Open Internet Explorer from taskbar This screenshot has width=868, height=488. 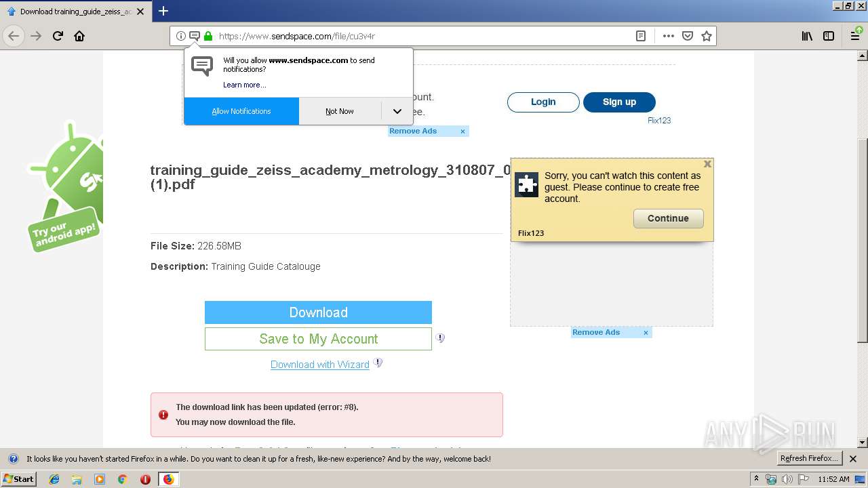pos(54,479)
